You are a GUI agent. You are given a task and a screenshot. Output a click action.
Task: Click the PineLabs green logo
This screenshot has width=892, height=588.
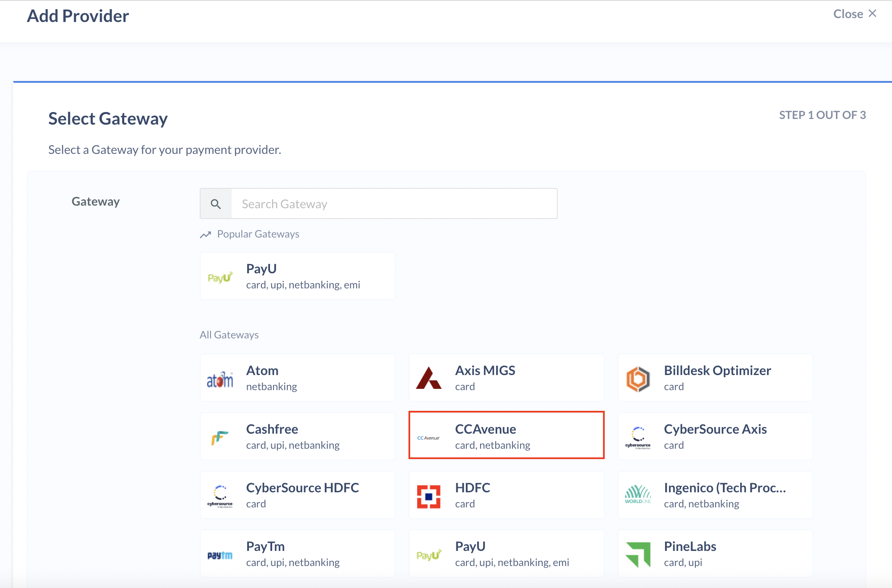click(638, 555)
